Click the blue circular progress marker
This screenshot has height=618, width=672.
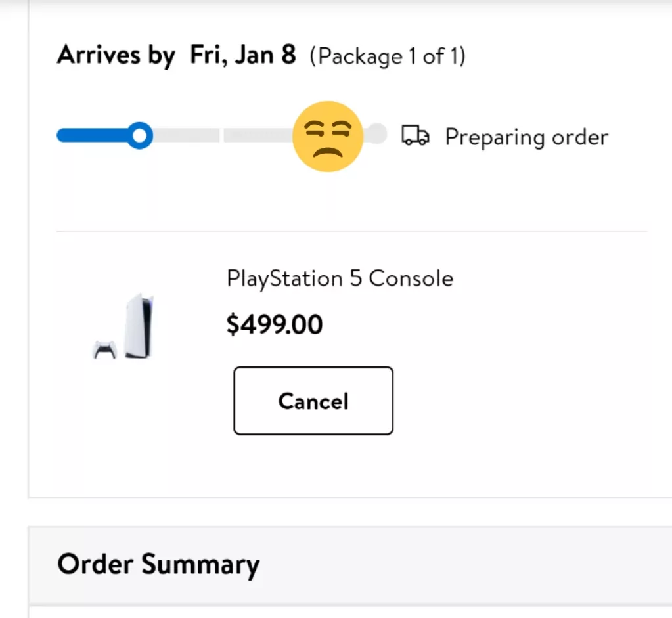coord(140,136)
